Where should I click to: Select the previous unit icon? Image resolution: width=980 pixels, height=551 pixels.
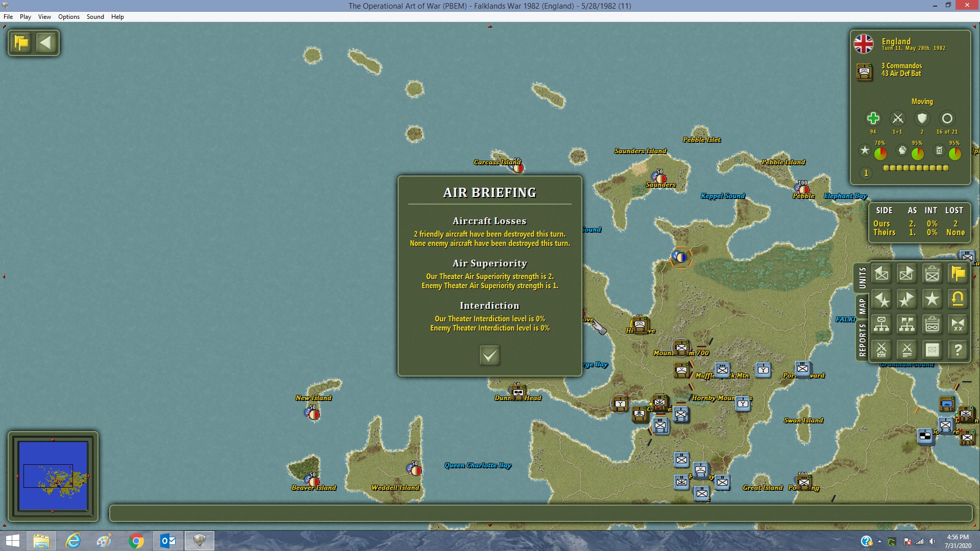click(881, 273)
